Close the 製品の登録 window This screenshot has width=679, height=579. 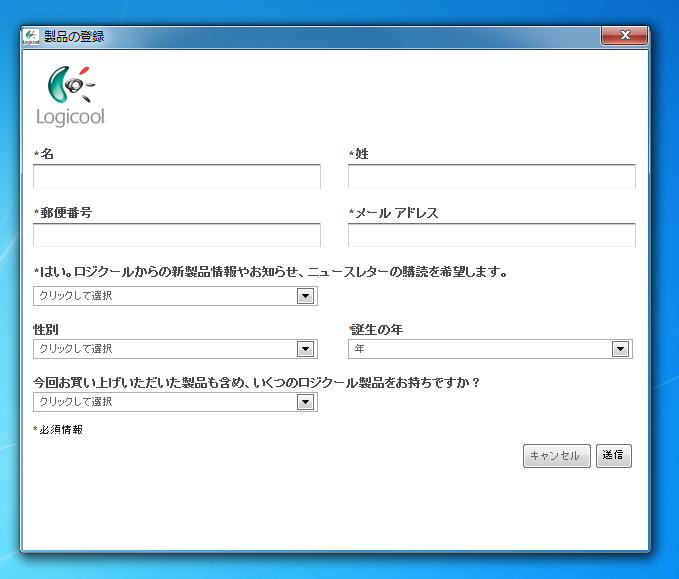pos(624,36)
